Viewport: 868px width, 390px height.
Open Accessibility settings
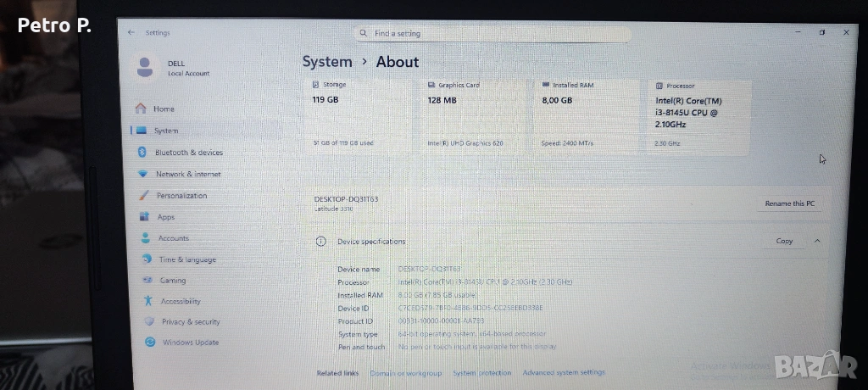(181, 301)
